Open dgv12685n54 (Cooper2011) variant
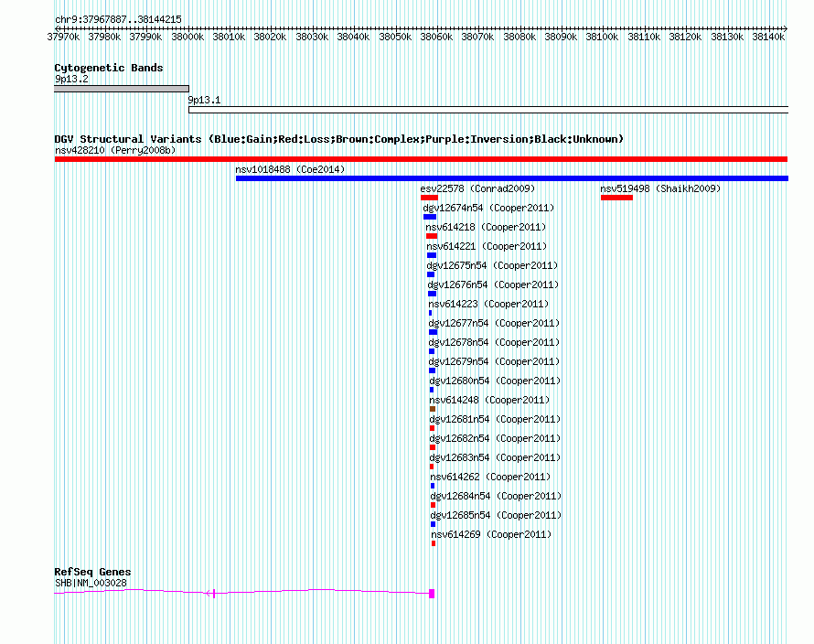This screenshot has height=644, width=814. click(496, 515)
